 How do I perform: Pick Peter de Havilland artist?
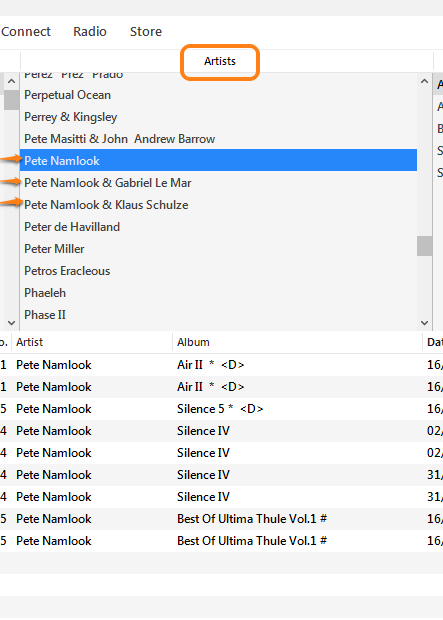pos(218,227)
